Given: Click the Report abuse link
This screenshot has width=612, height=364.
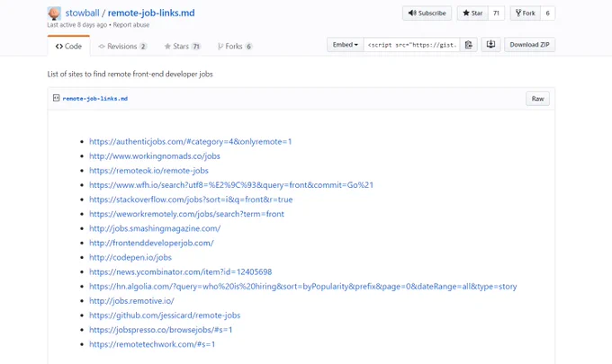Looking at the screenshot, I should pyautogui.click(x=131, y=25).
